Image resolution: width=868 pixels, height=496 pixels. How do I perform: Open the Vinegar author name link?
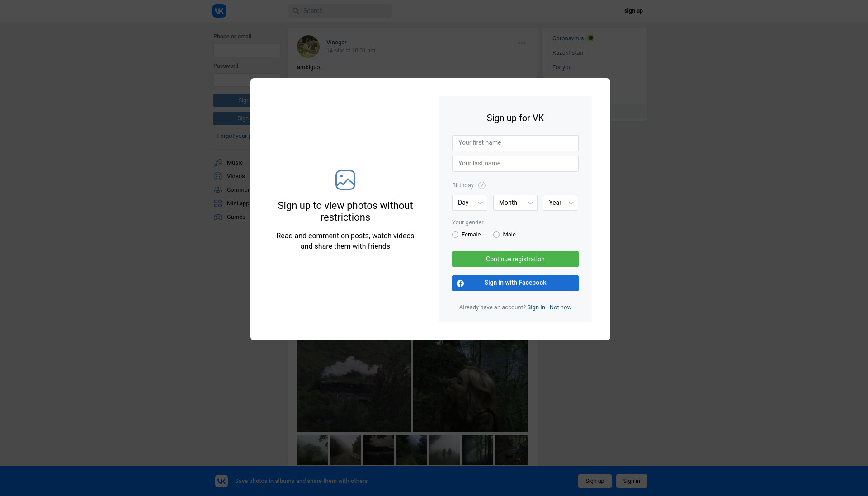point(336,43)
